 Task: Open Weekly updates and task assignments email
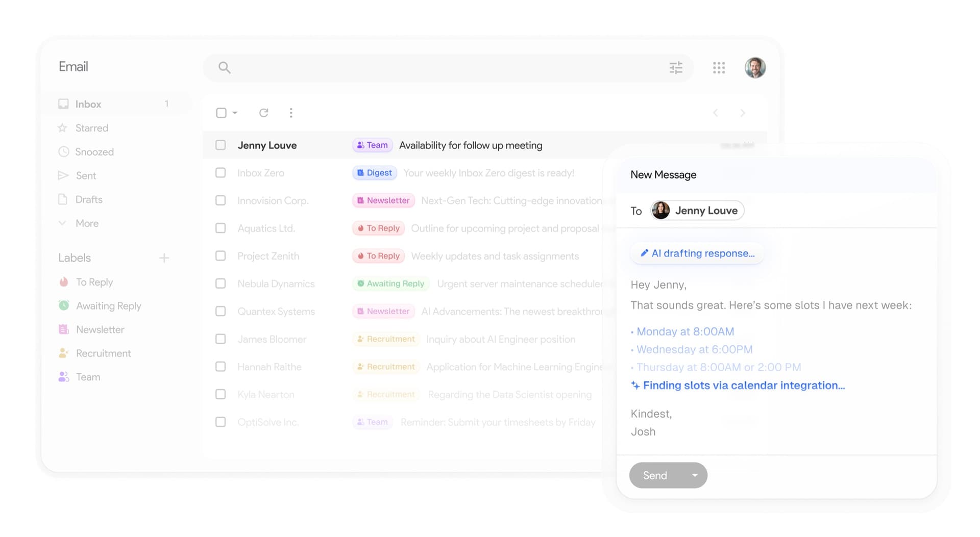[x=495, y=256]
